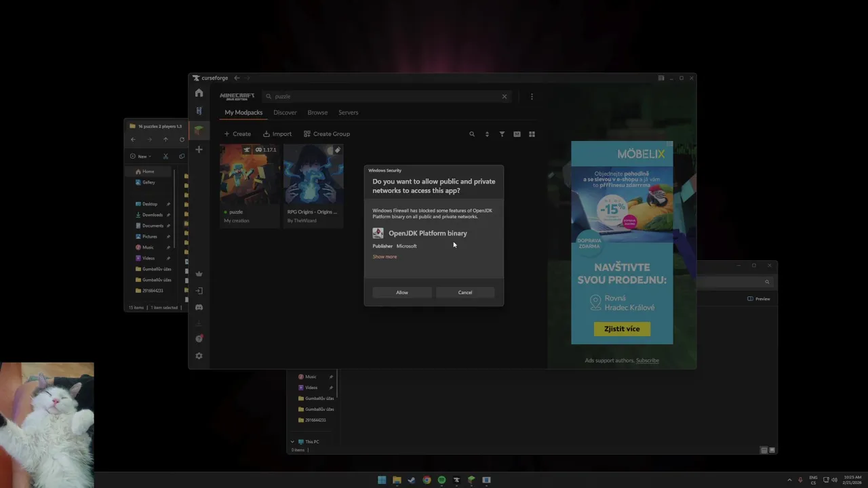Image resolution: width=868 pixels, height=488 pixels.
Task: Expand This PC in the rear Explorer window
Action: pos(292,442)
